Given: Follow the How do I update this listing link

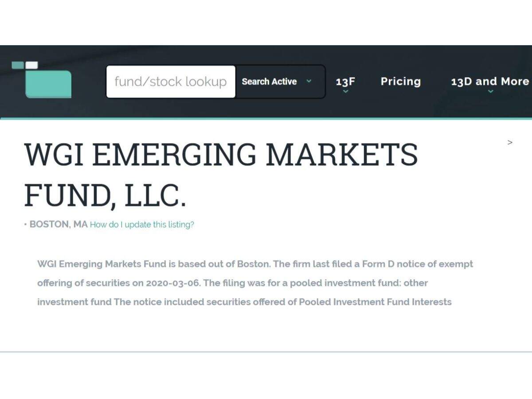Looking at the screenshot, I should [142, 224].
